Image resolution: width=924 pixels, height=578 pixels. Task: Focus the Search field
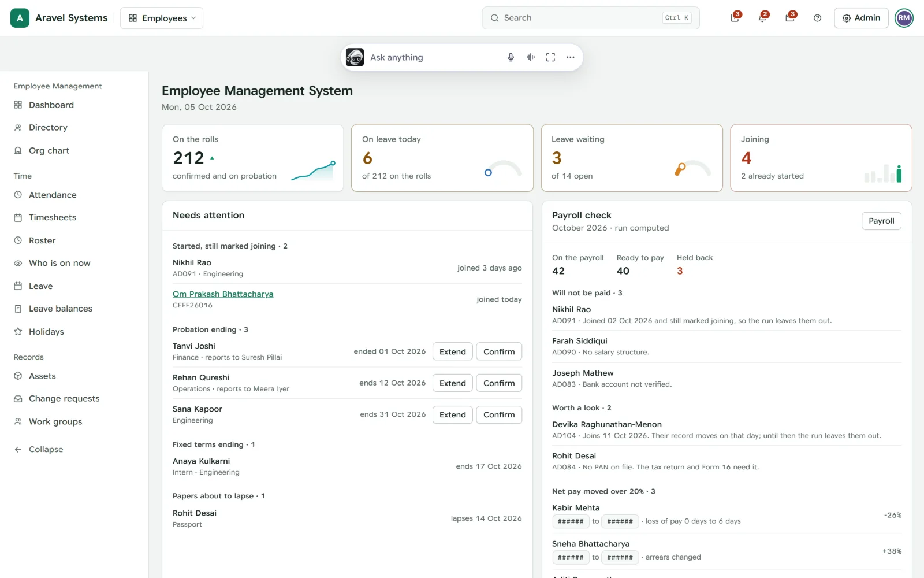pos(590,18)
